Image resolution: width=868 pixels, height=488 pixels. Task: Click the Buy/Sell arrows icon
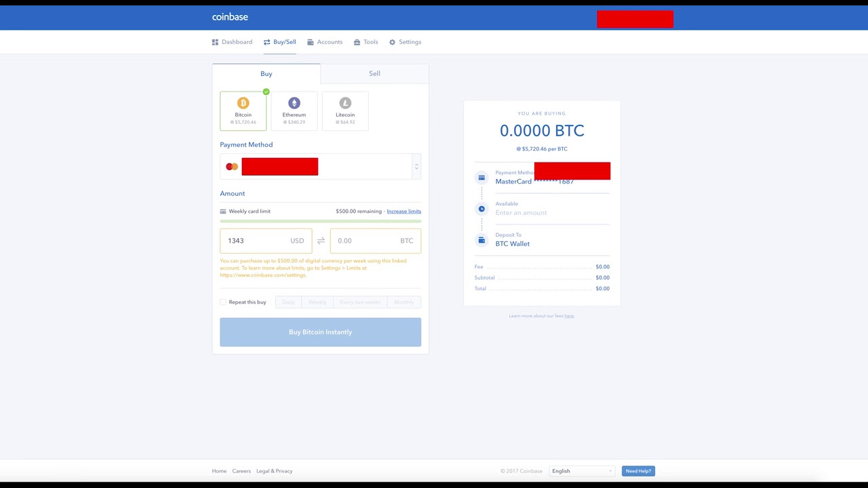click(x=267, y=42)
